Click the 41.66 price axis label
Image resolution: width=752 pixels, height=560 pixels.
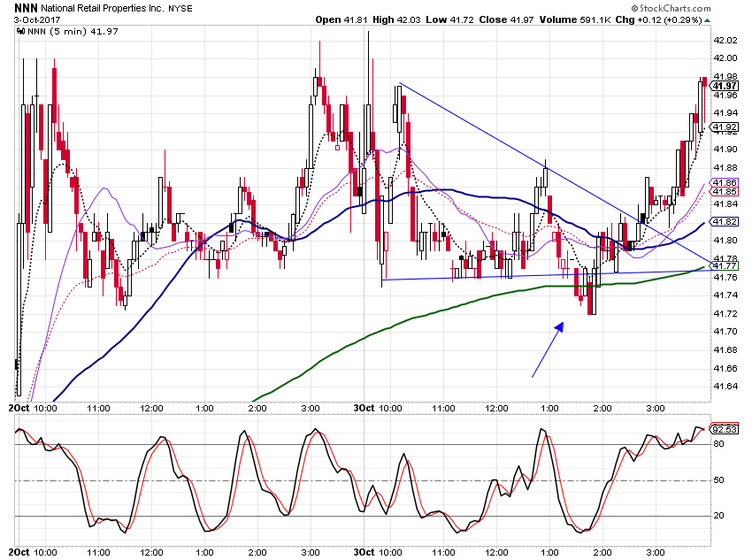(x=725, y=369)
